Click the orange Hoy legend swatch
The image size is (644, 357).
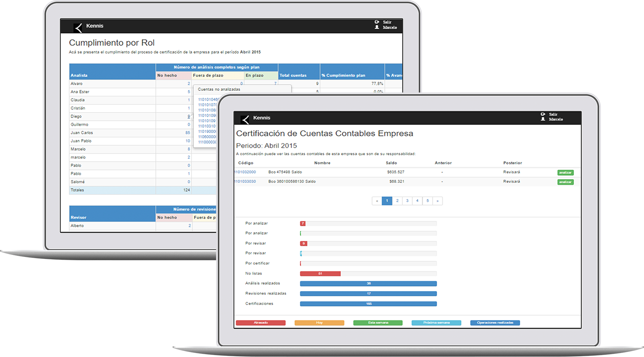coord(319,323)
